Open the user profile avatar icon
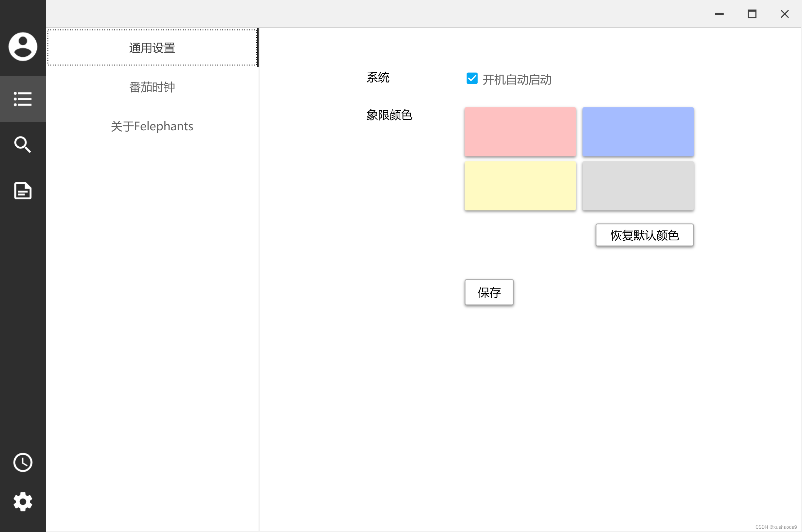Viewport: 802px width, 532px height. (x=23, y=46)
